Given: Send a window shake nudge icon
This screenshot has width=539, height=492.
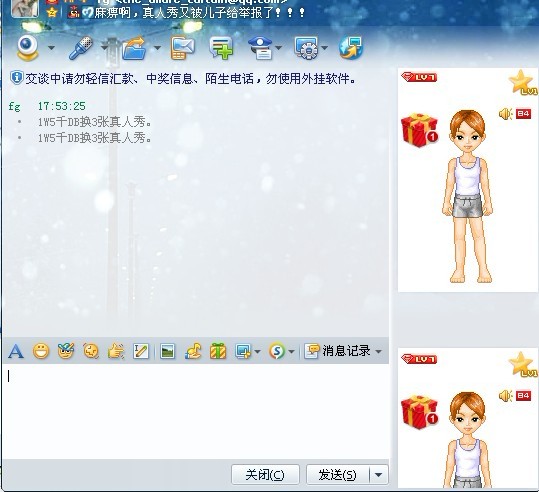Looking at the screenshot, I should coord(91,351).
